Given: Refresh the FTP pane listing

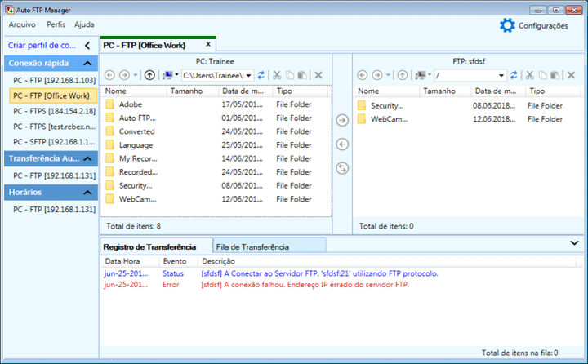Looking at the screenshot, I should 514,75.
